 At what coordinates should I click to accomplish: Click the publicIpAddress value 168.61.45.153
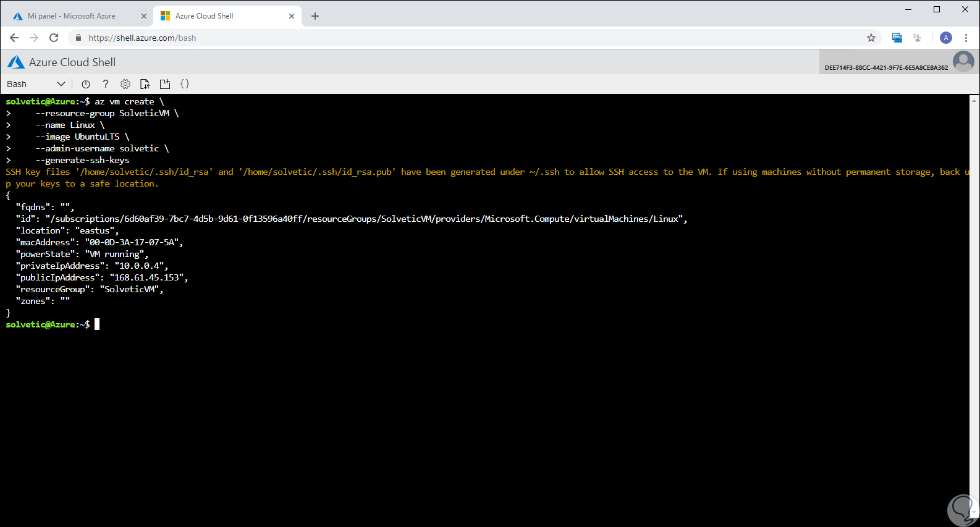coord(146,277)
